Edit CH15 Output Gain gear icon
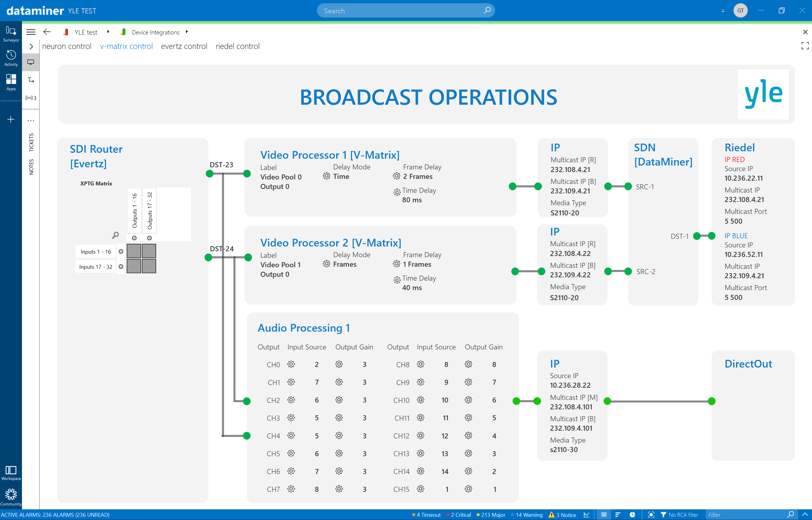This screenshot has width=812, height=520. pos(469,489)
